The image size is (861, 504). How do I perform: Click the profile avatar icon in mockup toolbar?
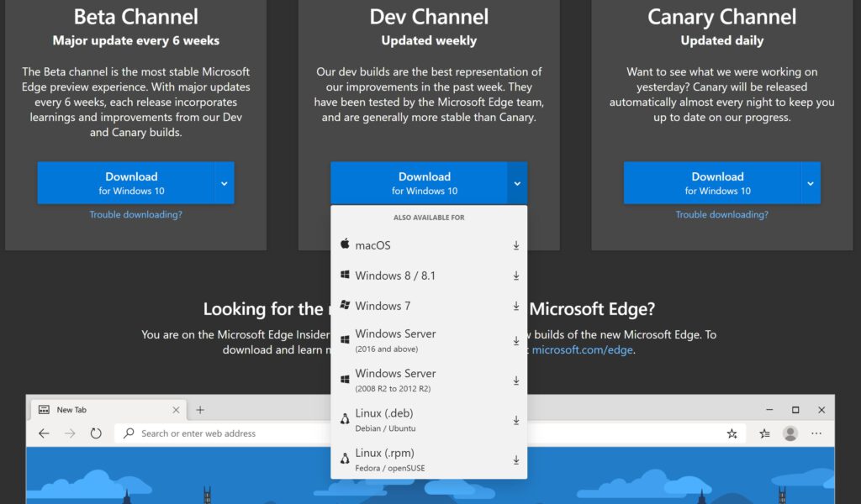pos(790,433)
